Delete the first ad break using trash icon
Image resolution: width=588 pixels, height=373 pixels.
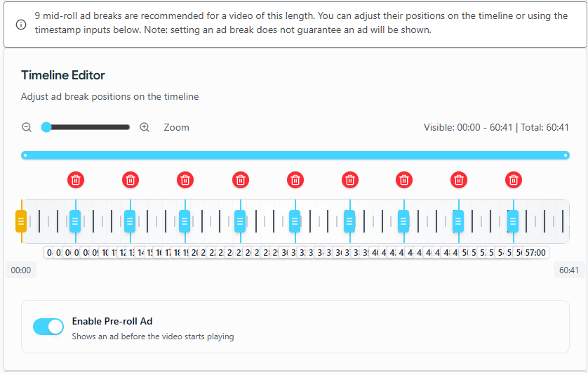pyautogui.click(x=76, y=180)
